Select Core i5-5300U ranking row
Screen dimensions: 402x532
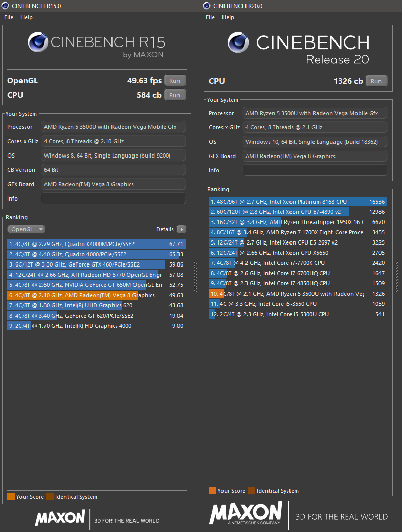pyautogui.click(x=298, y=314)
